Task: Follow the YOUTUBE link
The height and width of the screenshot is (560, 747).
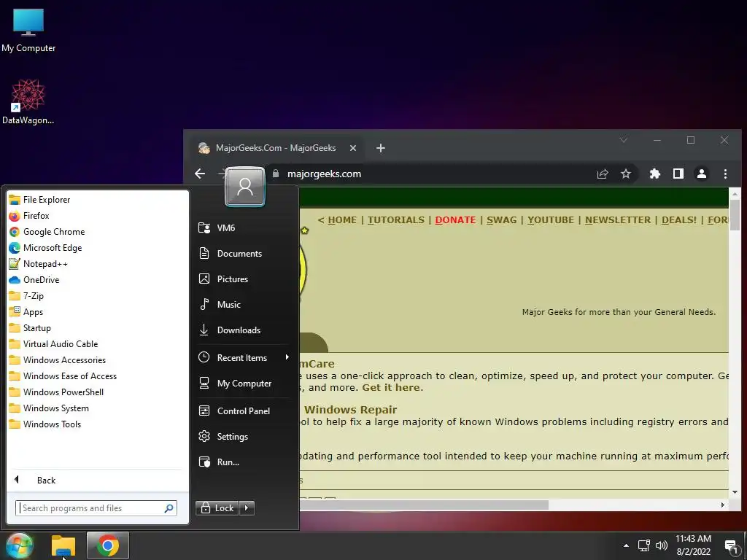Action: [551, 220]
